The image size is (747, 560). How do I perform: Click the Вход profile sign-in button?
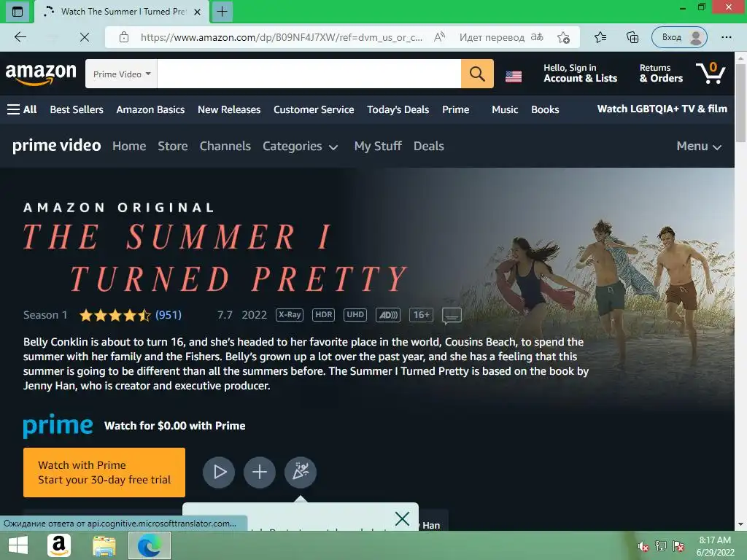(x=679, y=37)
